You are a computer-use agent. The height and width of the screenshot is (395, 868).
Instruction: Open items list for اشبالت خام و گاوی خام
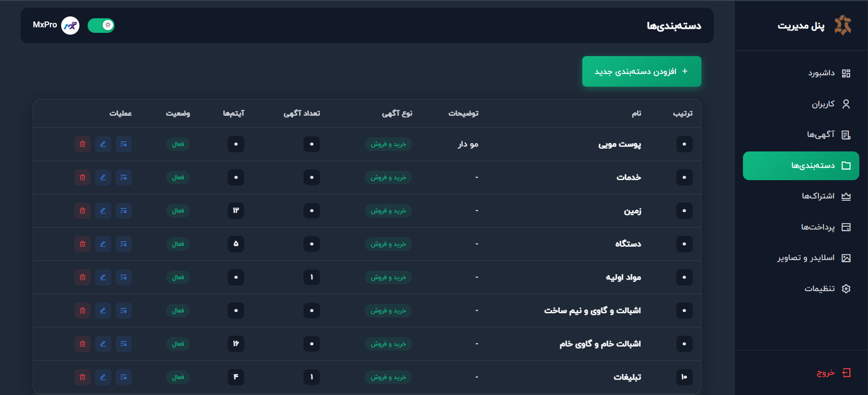tap(124, 344)
